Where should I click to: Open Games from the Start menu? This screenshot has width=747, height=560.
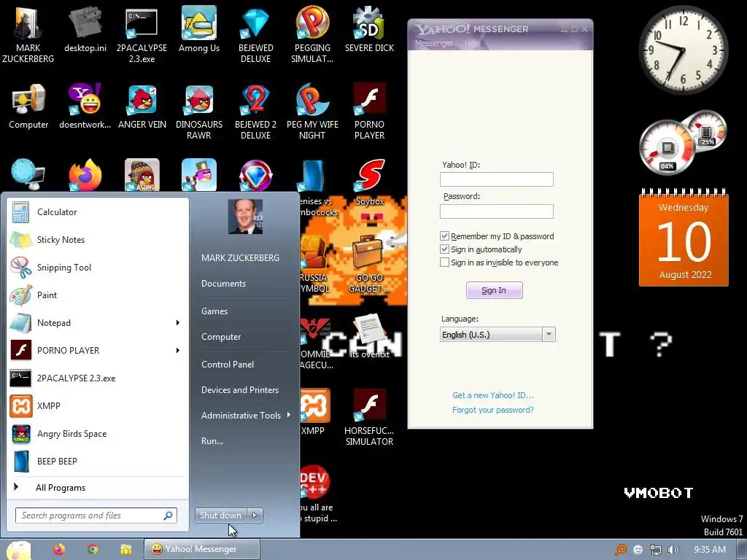[x=214, y=311]
